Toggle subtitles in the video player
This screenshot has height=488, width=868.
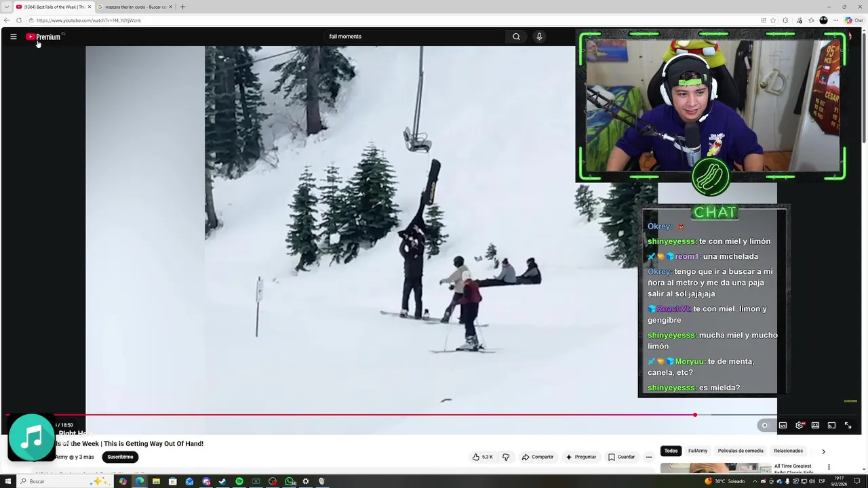(783, 426)
